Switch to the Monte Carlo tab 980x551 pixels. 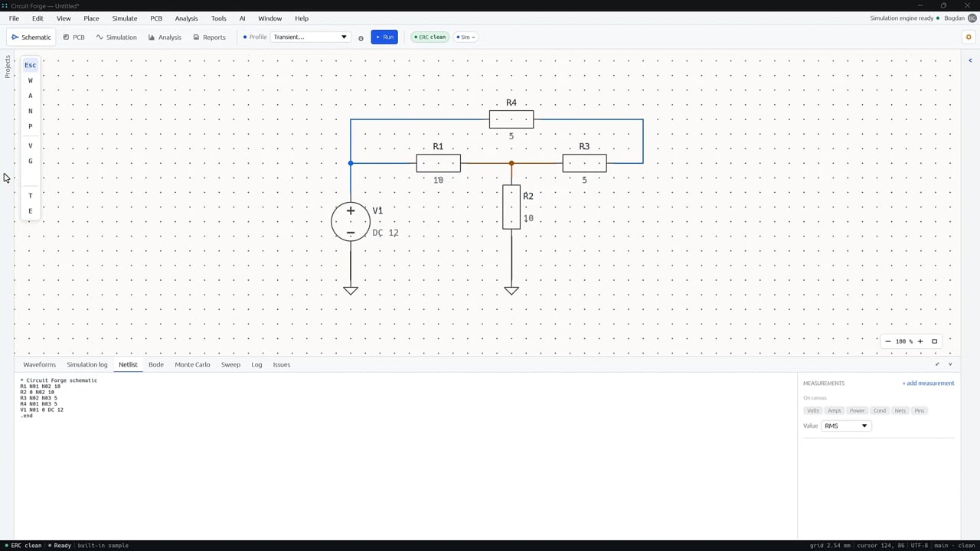tap(192, 364)
